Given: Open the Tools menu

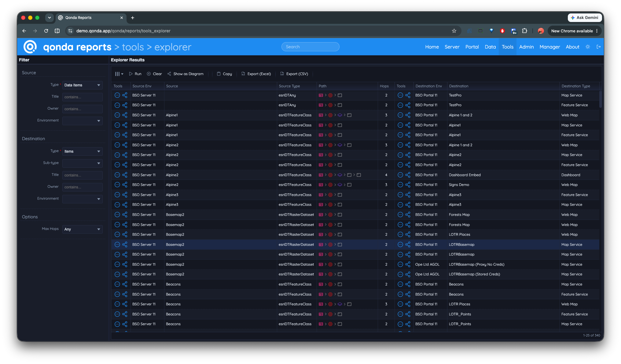Looking at the screenshot, I should 507,47.
